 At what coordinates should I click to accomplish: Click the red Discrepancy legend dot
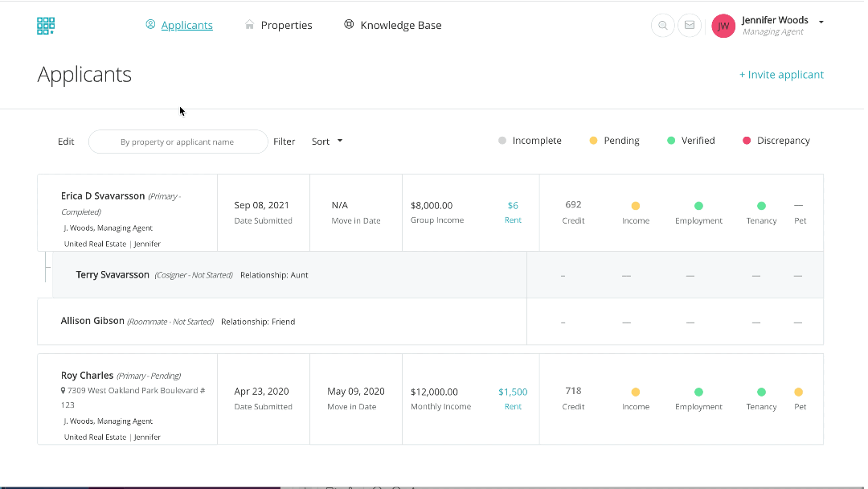(746, 141)
